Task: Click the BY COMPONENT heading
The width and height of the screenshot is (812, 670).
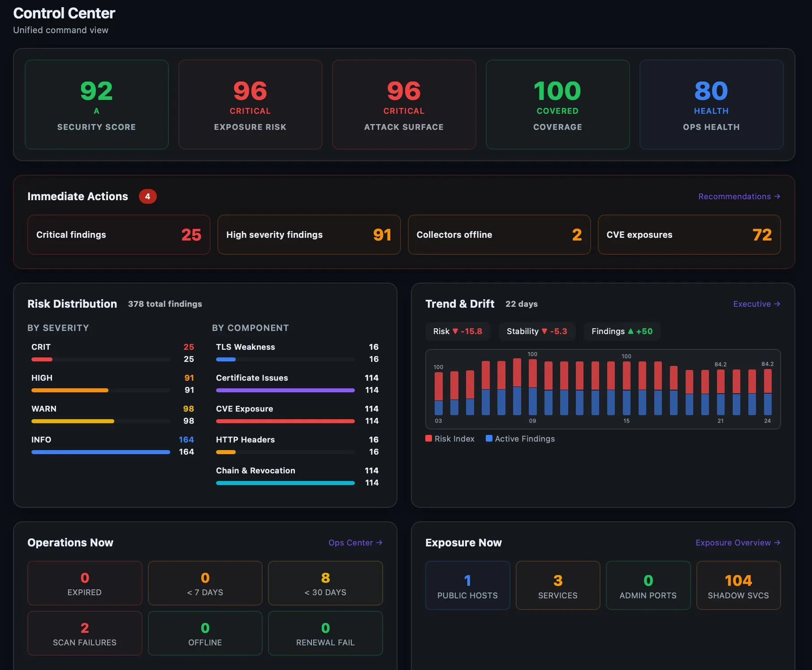Action: tap(251, 328)
